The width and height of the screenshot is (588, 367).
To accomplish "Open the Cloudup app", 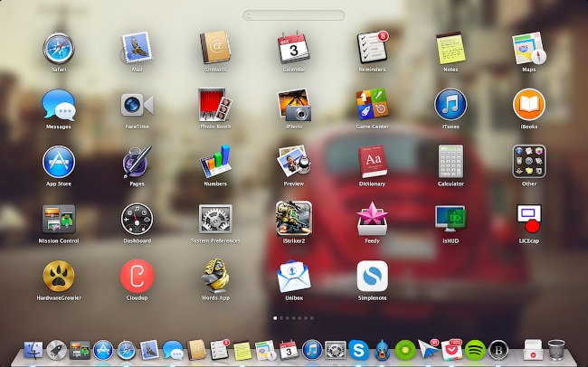I will pyautogui.click(x=137, y=277).
